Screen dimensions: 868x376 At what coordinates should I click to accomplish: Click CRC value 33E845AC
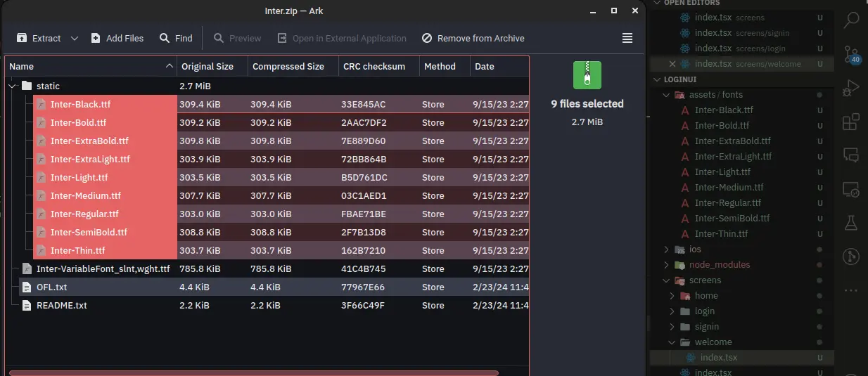pyautogui.click(x=363, y=104)
